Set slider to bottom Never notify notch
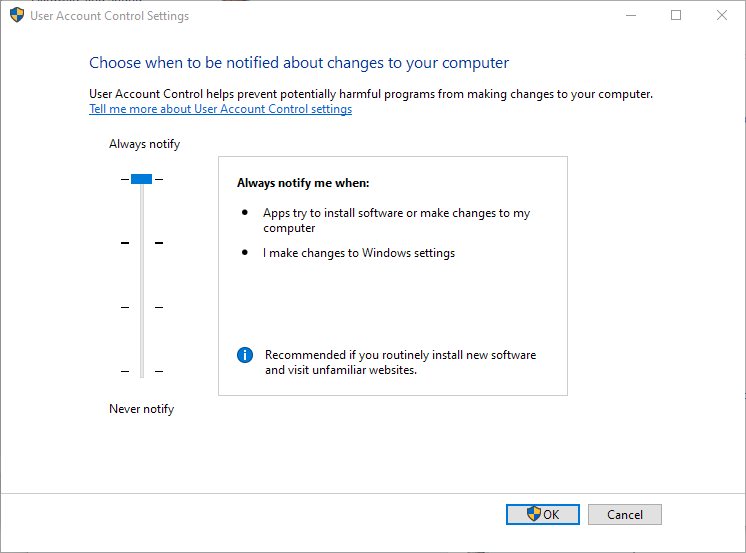Screen dimensions: 746x553 pyautogui.click(x=142, y=371)
